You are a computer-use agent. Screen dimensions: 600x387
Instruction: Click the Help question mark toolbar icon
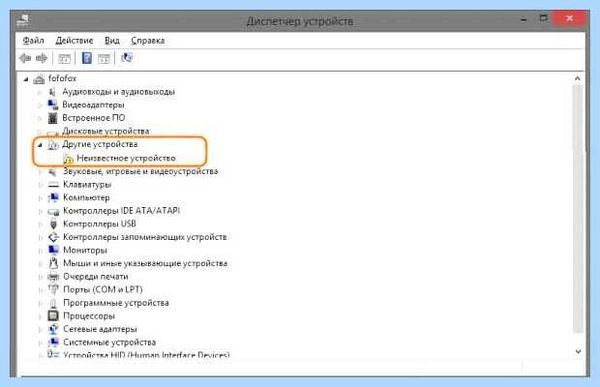(87, 58)
